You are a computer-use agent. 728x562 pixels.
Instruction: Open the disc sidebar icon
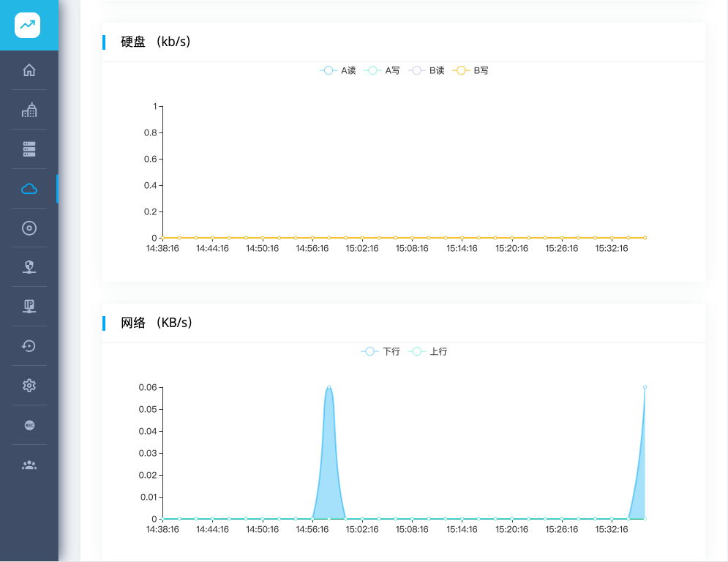[x=29, y=228]
